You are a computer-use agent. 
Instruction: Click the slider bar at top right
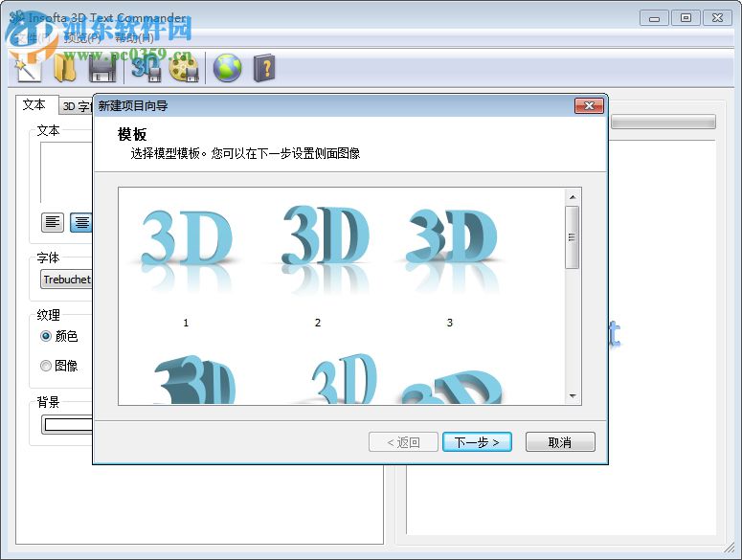[663, 122]
